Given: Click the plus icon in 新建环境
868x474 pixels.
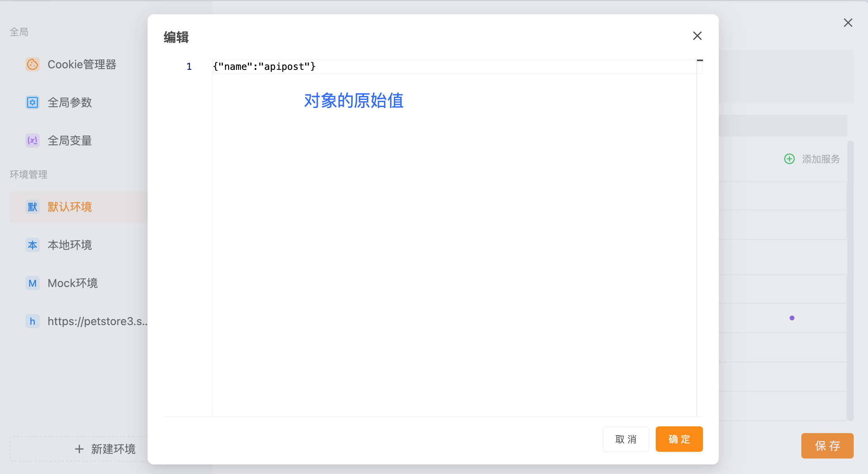Looking at the screenshot, I should (79, 449).
